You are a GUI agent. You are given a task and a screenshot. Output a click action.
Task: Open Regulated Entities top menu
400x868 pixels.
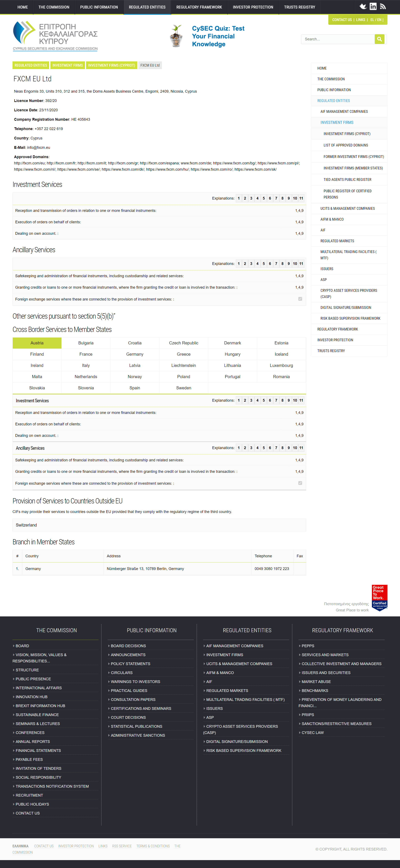(147, 7)
